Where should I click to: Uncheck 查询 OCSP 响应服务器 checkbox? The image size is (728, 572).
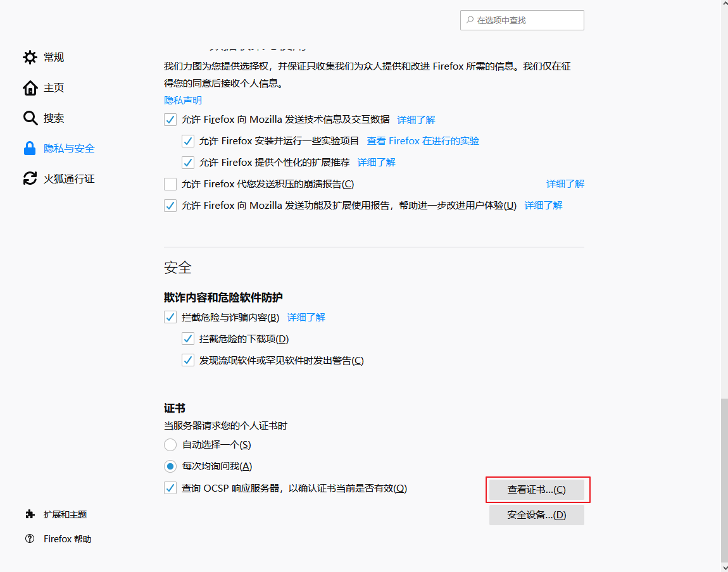(x=170, y=488)
